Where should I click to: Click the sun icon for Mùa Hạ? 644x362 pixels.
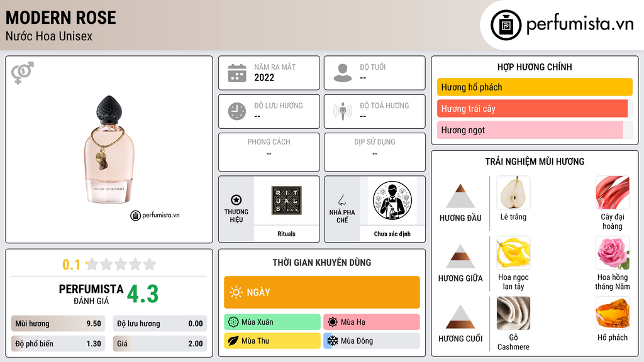(x=333, y=322)
